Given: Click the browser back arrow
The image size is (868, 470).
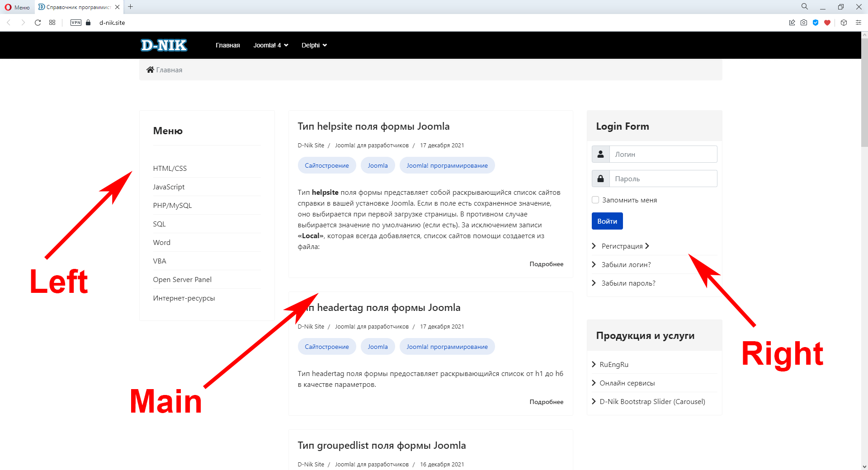Looking at the screenshot, I should (x=8, y=23).
